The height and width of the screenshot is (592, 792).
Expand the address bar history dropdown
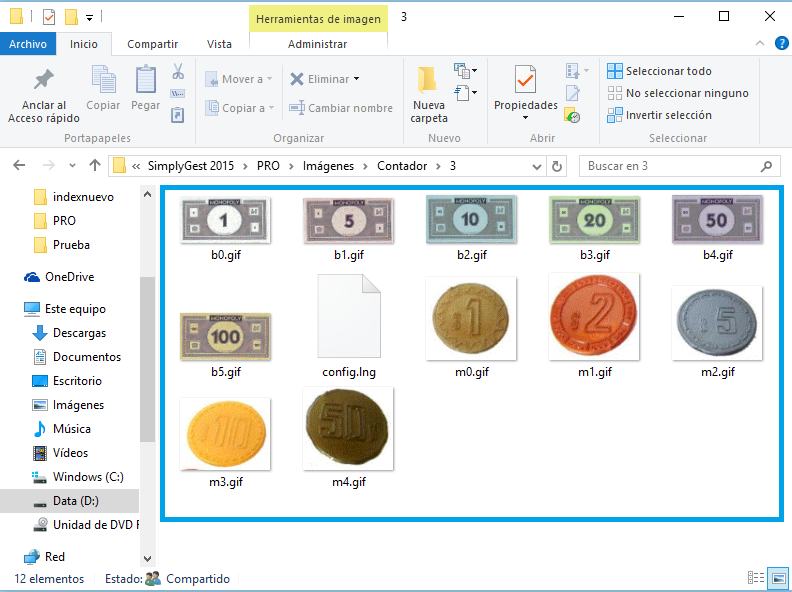[x=536, y=166]
